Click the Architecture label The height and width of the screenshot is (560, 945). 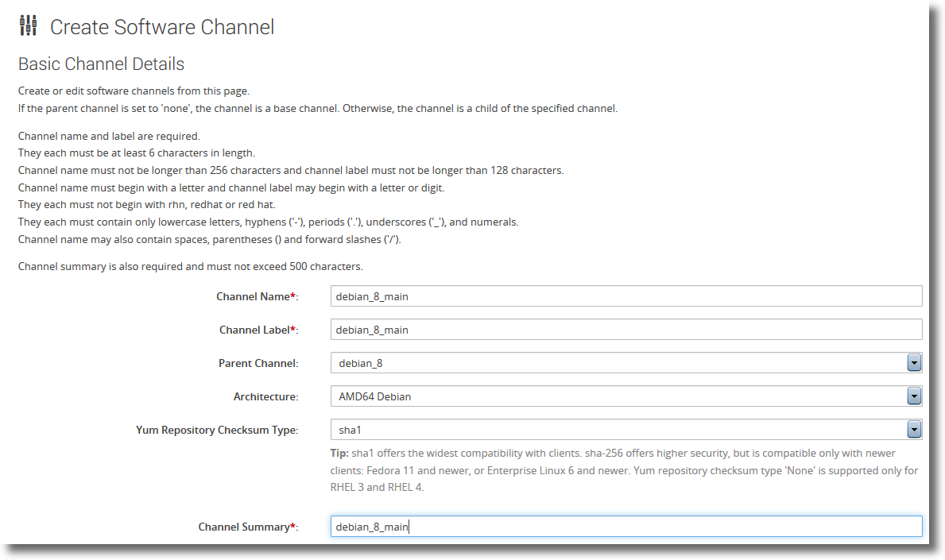tap(265, 397)
